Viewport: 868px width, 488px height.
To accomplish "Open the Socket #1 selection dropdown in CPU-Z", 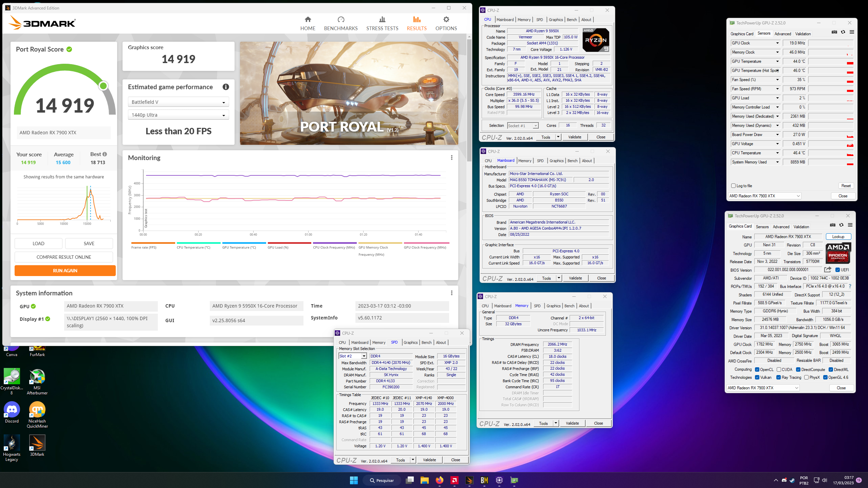I will [523, 126].
